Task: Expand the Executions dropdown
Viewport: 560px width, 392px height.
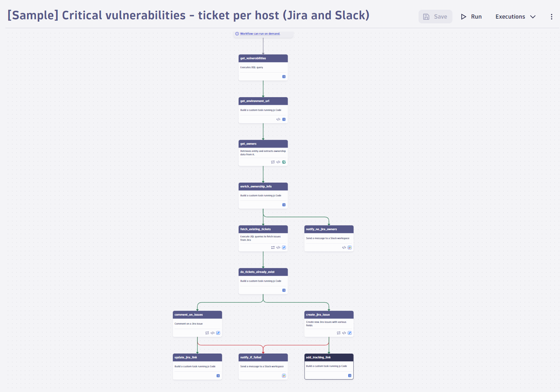Action: click(x=515, y=17)
